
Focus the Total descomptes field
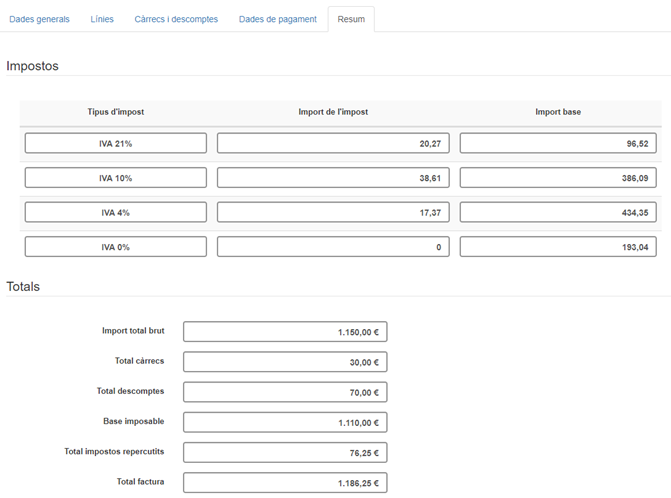point(285,392)
